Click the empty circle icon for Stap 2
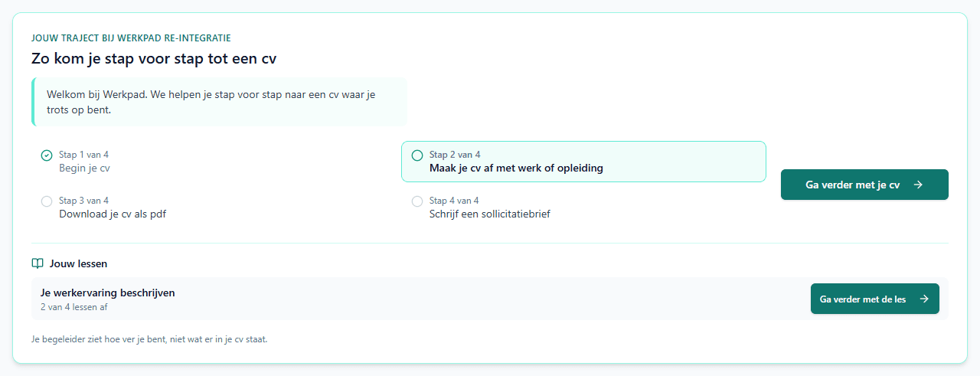The width and height of the screenshot is (980, 376). [x=417, y=155]
